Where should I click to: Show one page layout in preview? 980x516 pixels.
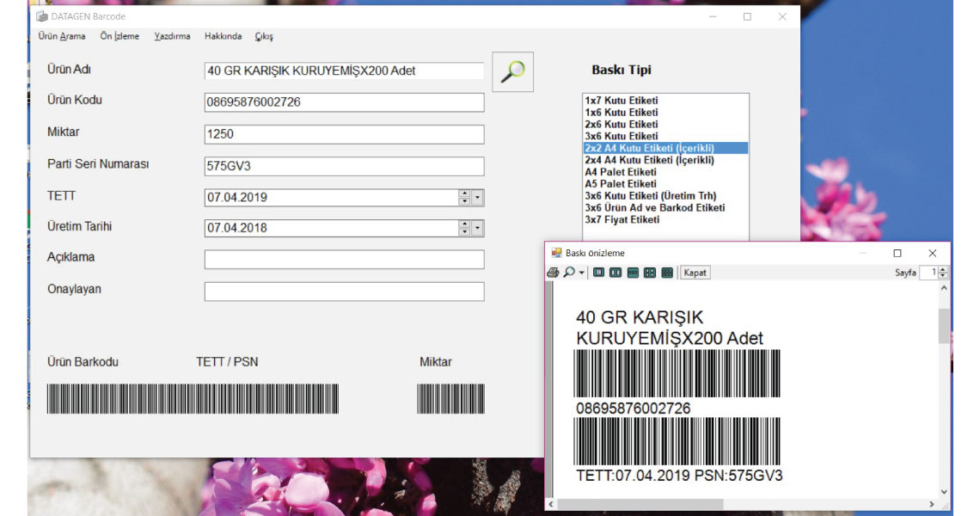point(599,273)
